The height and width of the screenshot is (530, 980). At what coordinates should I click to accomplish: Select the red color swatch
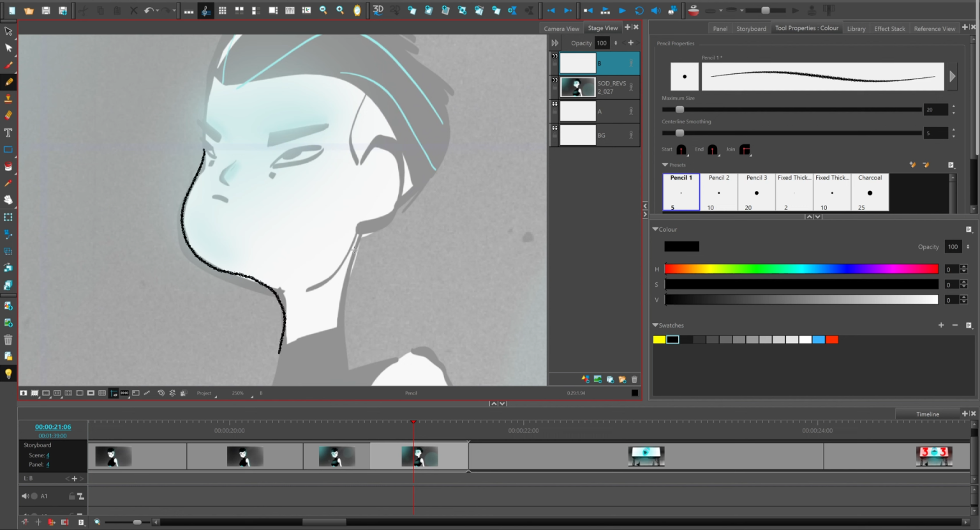tap(833, 339)
